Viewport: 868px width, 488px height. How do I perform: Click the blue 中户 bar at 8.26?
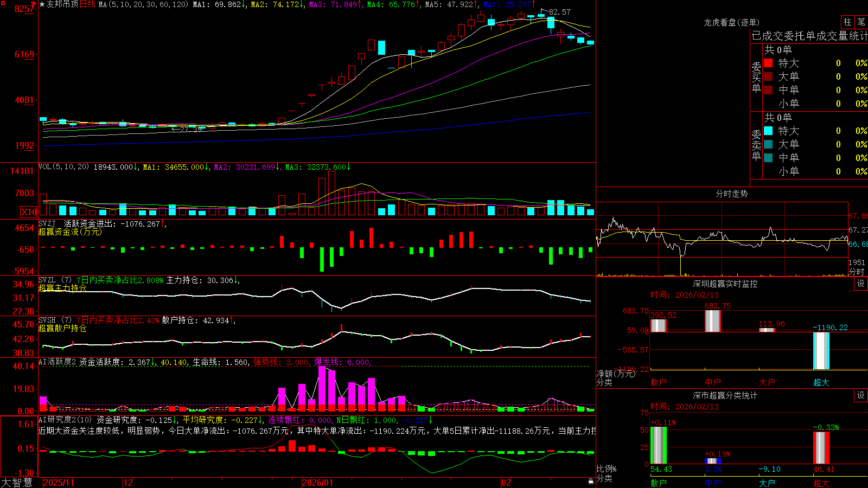pos(712,461)
